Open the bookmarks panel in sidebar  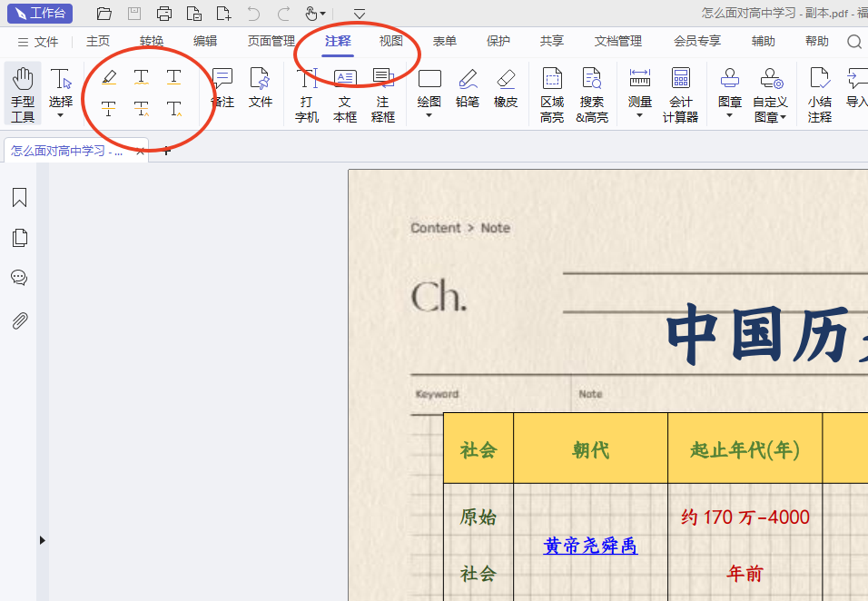19,198
